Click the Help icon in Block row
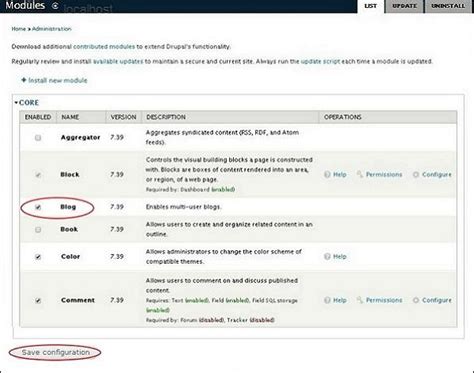Screen dimensions: 474x373 point(327,174)
